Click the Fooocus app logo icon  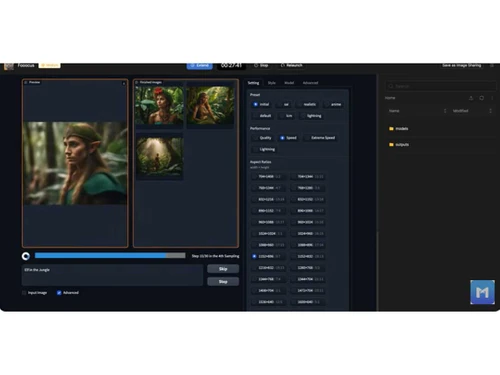(9, 66)
